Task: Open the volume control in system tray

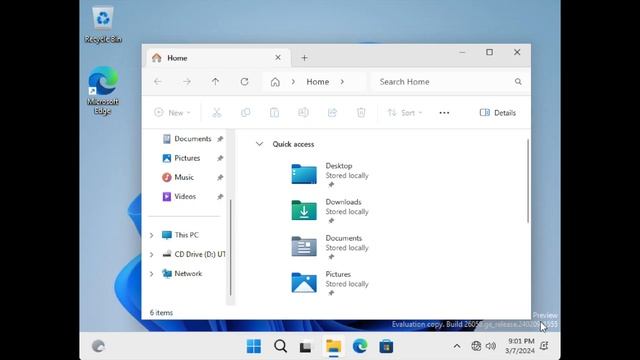Action: [x=491, y=346]
